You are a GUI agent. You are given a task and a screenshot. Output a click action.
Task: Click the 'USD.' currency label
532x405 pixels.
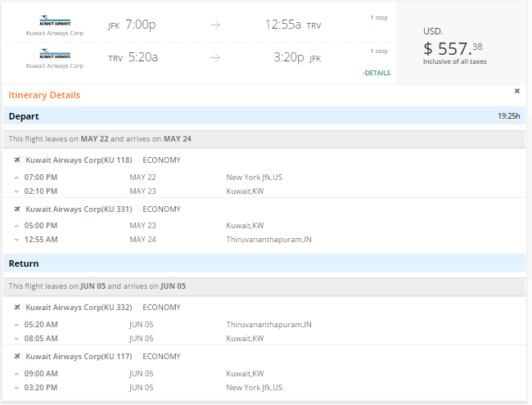click(433, 32)
